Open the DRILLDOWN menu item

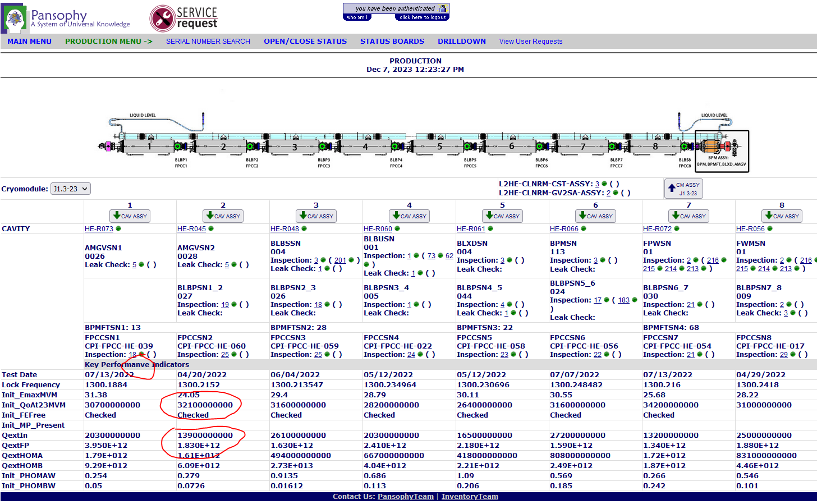click(x=461, y=42)
